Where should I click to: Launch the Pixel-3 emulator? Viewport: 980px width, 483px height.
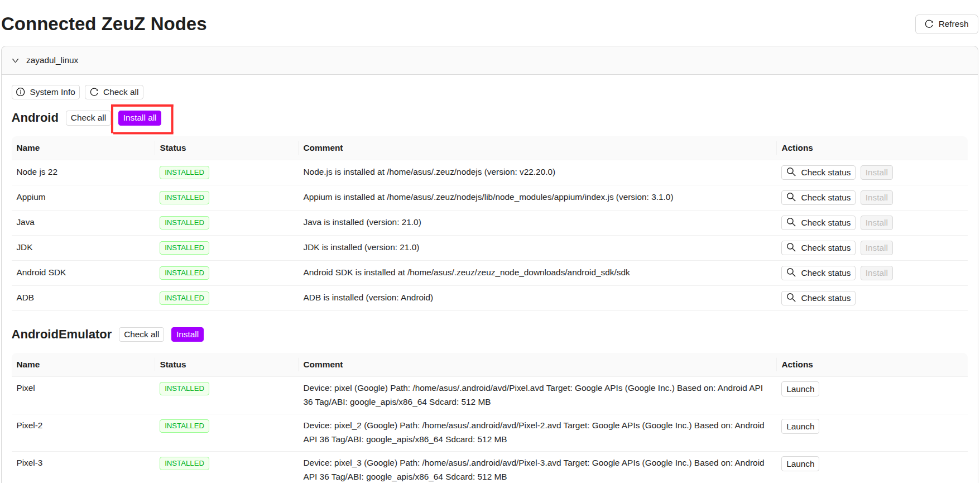[x=800, y=464]
